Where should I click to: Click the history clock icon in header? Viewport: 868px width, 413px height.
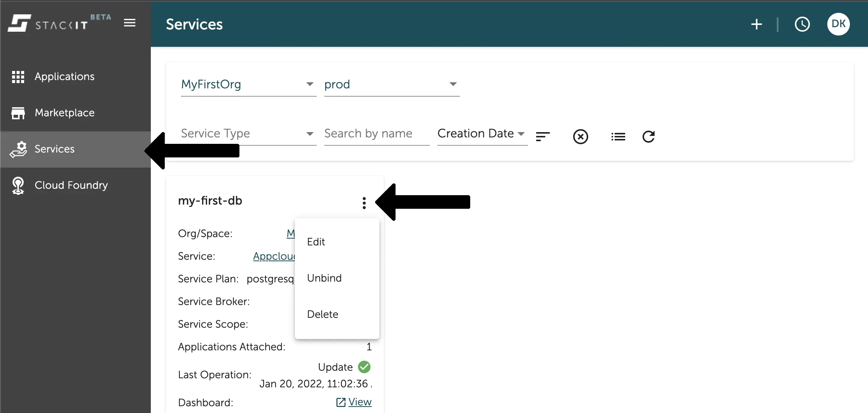(802, 24)
